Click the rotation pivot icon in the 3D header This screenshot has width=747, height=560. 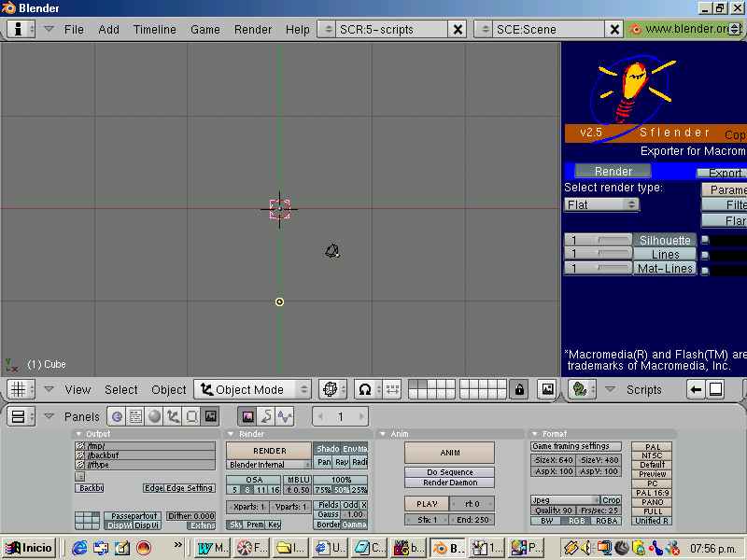click(332, 389)
